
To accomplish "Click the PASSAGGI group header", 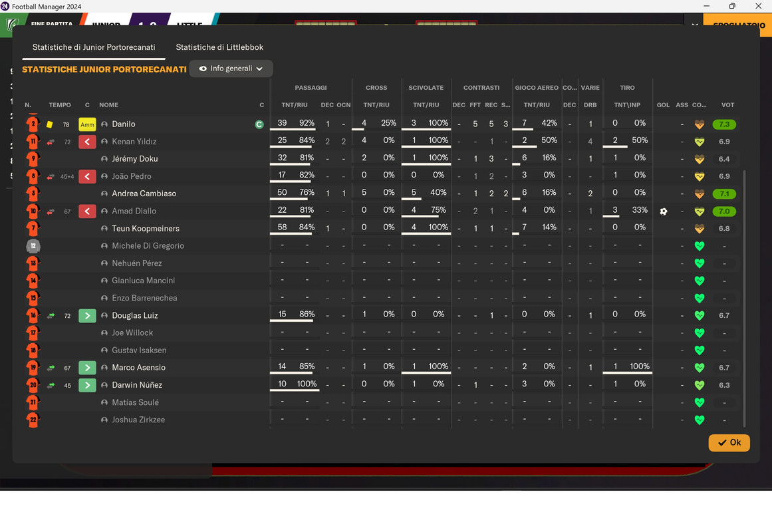I will pyautogui.click(x=311, y=88).
